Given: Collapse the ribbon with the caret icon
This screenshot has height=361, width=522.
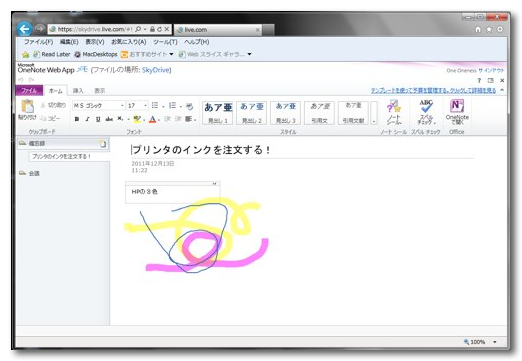Looking at the screenshot, I should [x=502, y=90].
